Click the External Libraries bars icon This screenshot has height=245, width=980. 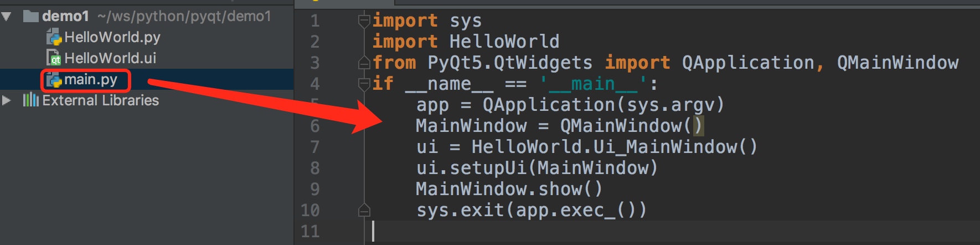click(x=30, y=100)
